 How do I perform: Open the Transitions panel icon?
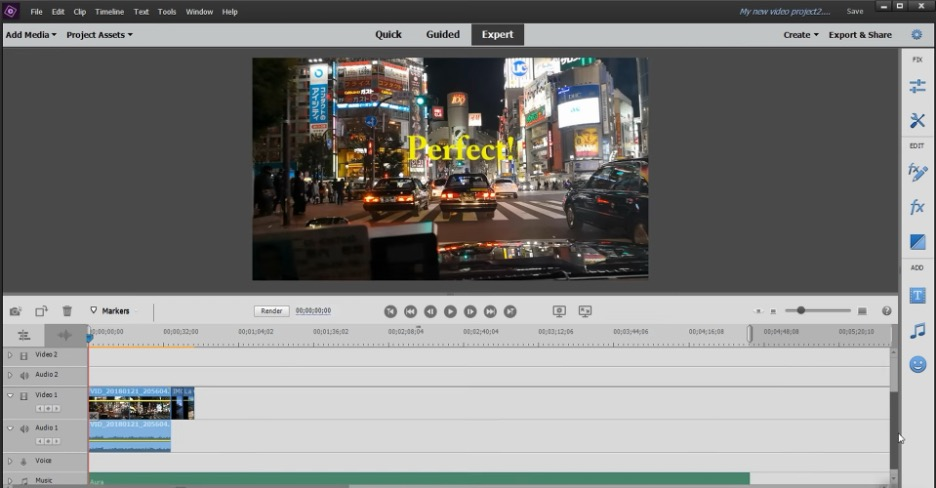[917, 242]
